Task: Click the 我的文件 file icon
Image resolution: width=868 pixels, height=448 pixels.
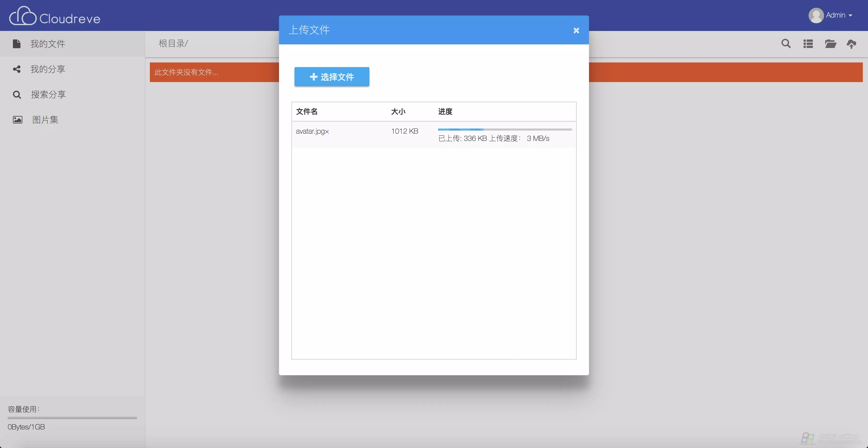Action: click(17, 44)
